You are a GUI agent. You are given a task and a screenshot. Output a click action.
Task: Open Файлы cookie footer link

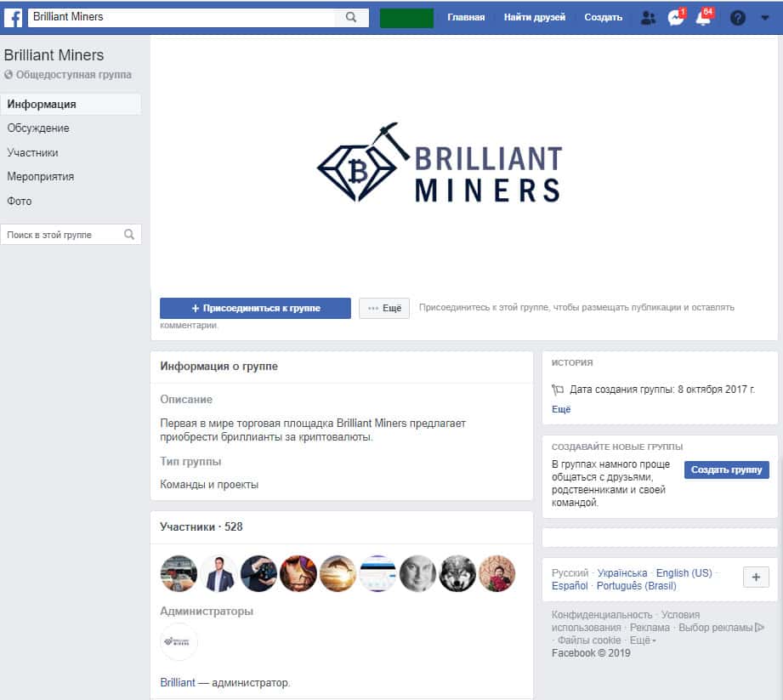[589, 640]
